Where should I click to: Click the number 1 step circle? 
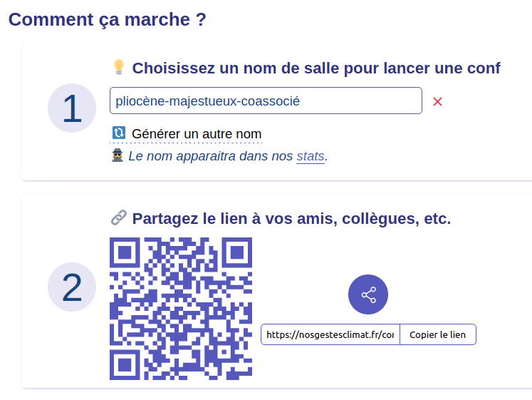72,108
